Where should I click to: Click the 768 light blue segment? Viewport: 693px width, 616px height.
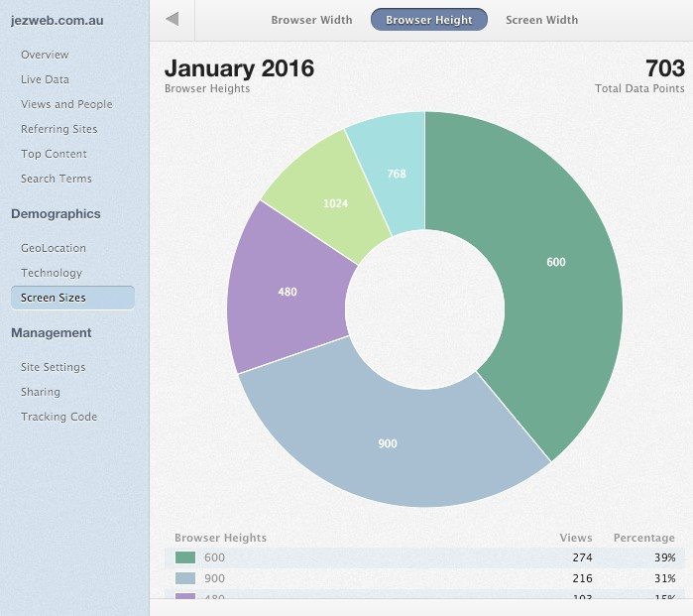tap(397, 174)
